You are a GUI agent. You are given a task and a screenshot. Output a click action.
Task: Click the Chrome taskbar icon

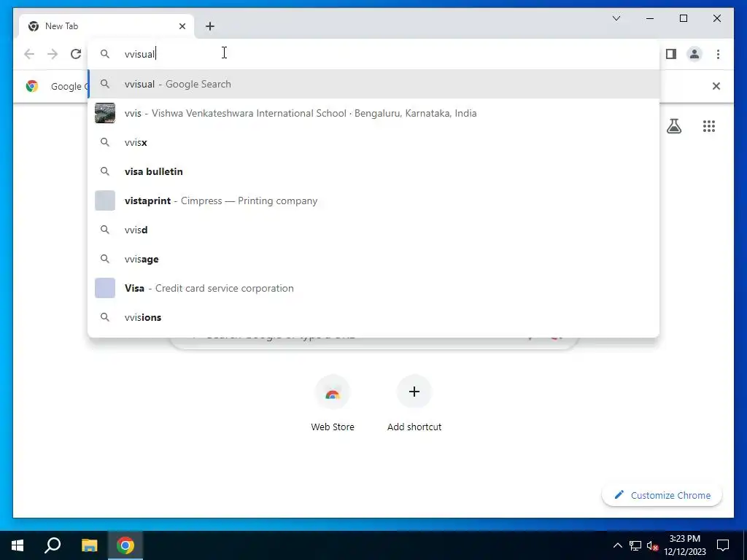click(x=125, y=545)
